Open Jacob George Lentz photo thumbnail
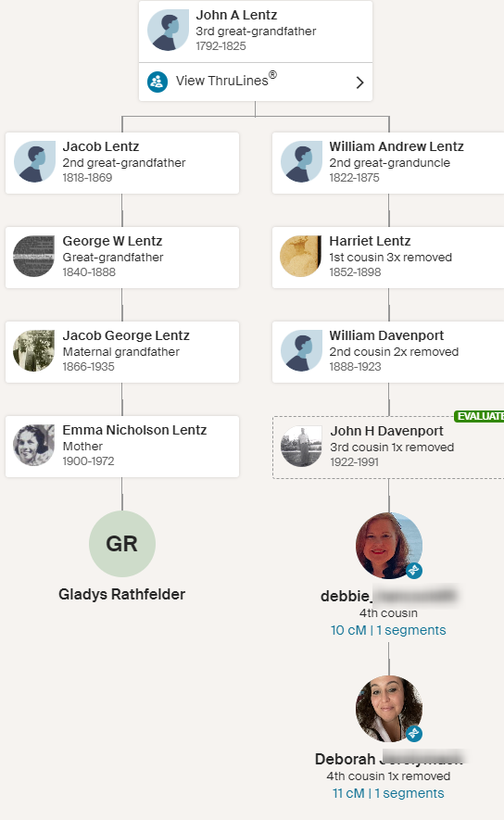Viewport: 504px width, 820px height. point(34,351)
